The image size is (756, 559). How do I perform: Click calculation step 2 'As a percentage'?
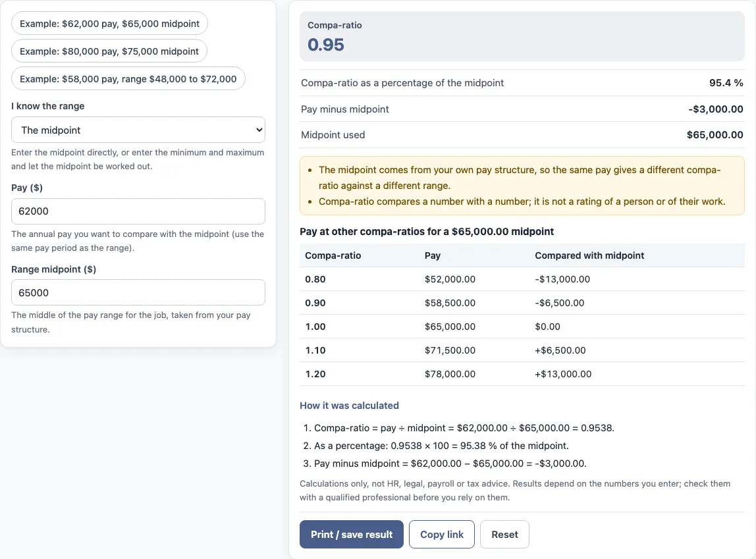(x=441, y=446)
